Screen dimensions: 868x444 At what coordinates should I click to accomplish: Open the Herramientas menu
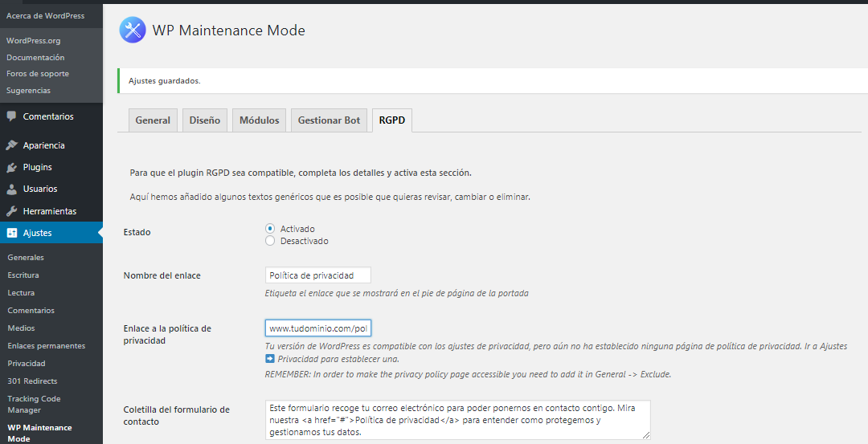pos(50,211)
